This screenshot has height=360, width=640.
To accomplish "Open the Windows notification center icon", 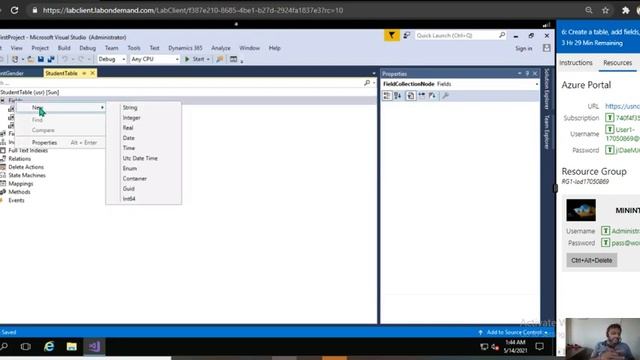I will pos(540,347).
